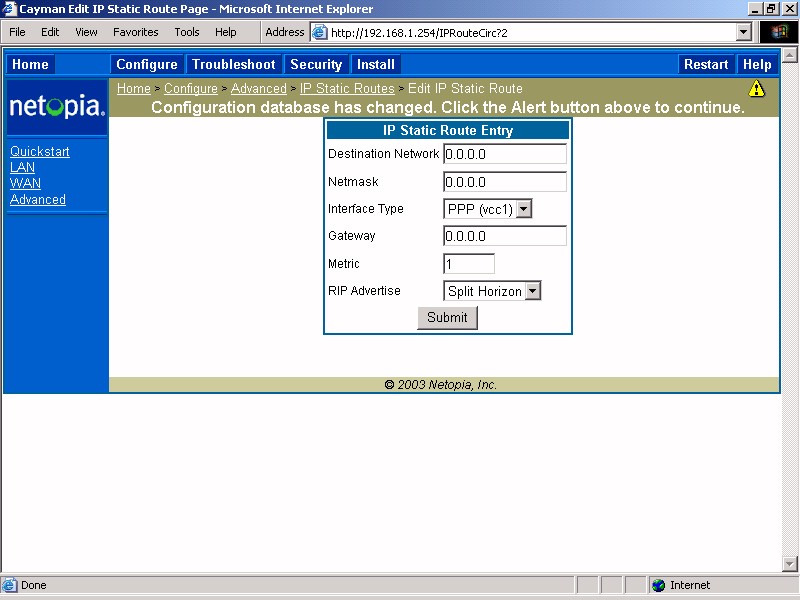This screenshot has width=800, height=600.
Task: Click the Destination Network input field
Action: 505,154
